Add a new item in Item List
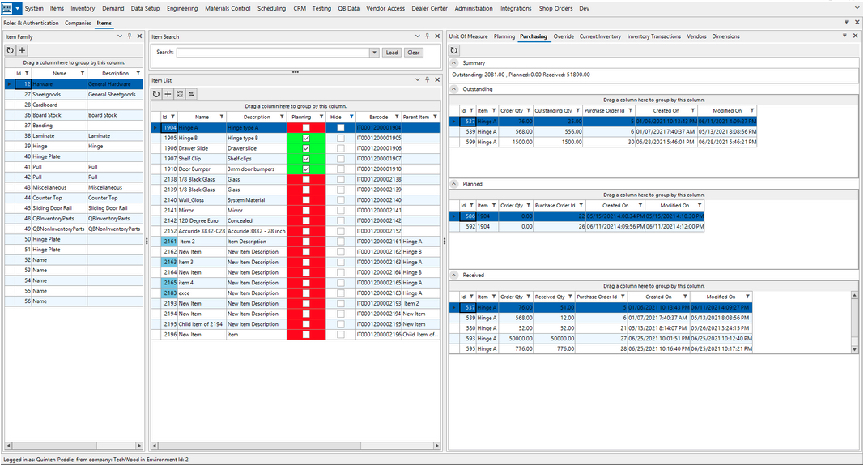Image resolution: width=868 pixels, height=466 pixels. 168,94
